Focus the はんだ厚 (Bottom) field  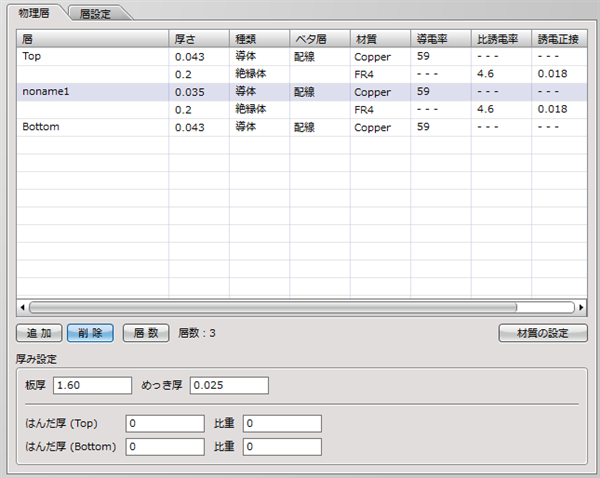click(x=165, y=446)
